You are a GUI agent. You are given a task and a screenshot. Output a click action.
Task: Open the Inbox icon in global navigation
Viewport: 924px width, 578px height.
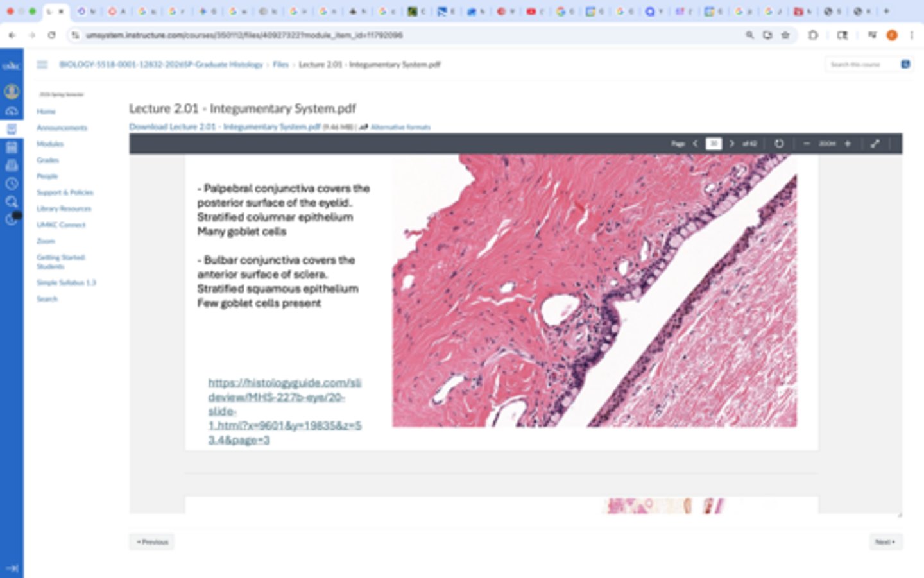(12, 166)
